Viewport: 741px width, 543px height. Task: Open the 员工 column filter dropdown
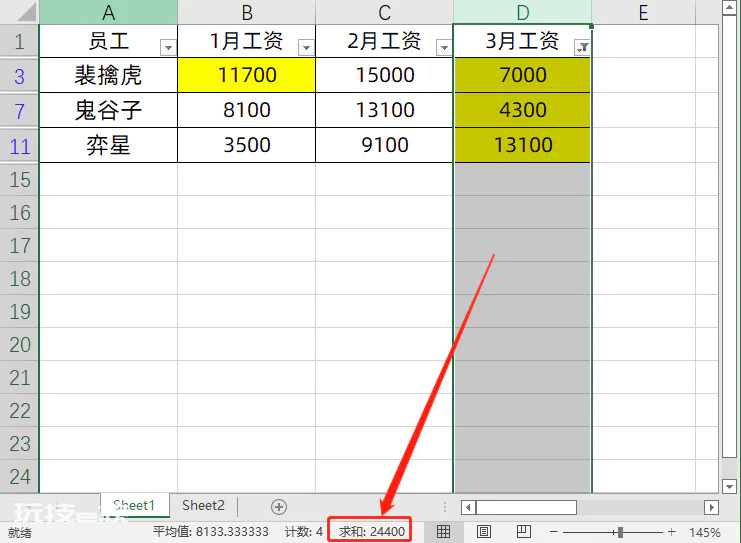click(168, 47)
